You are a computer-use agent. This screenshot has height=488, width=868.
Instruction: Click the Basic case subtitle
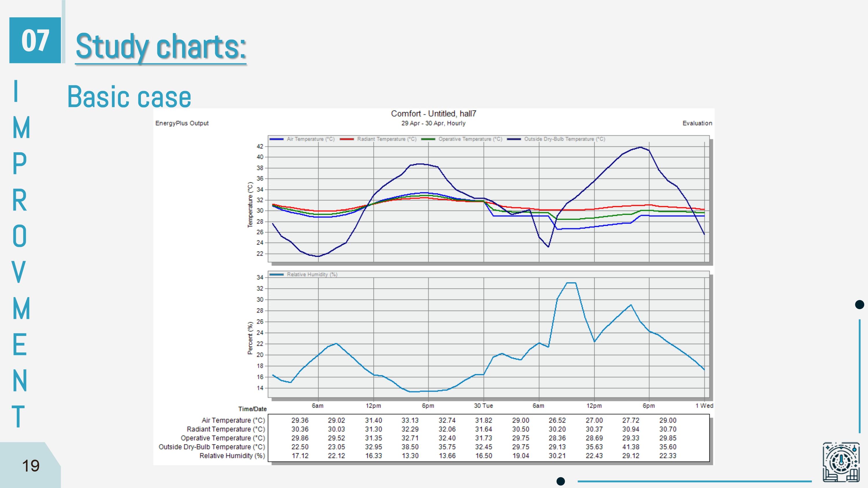pos(129,97)
